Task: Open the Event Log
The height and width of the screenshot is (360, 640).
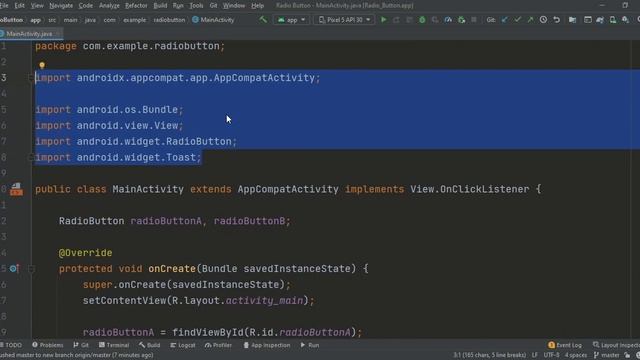Action: (x=565, y=345)
